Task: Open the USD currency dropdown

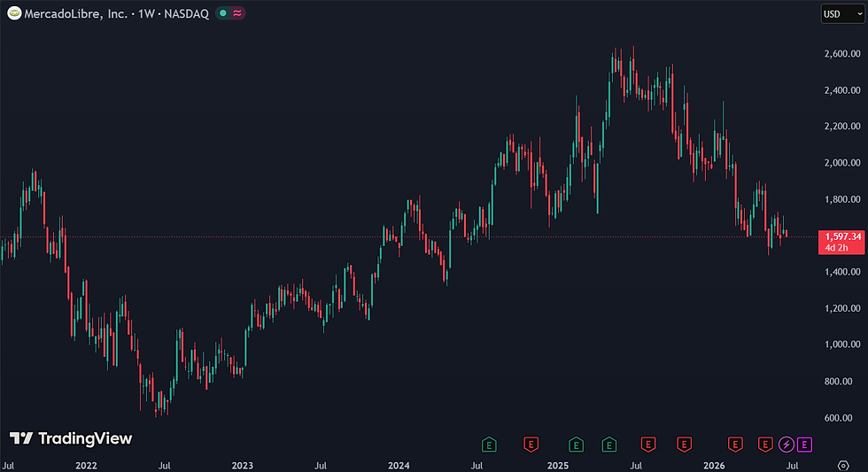Action: (x=842, y=14)
